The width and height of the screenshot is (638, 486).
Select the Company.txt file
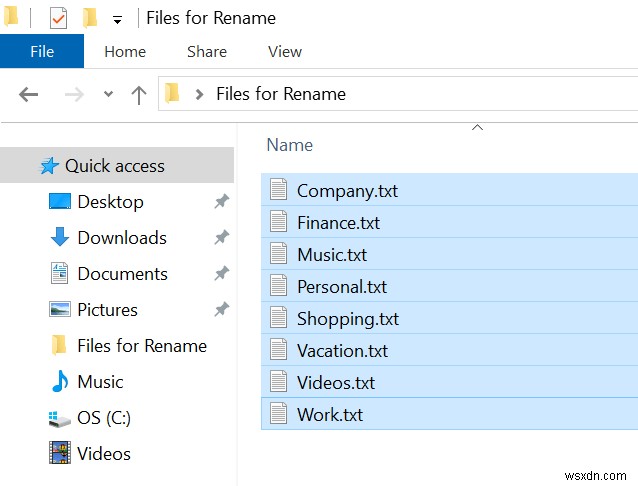pos(450,190)
